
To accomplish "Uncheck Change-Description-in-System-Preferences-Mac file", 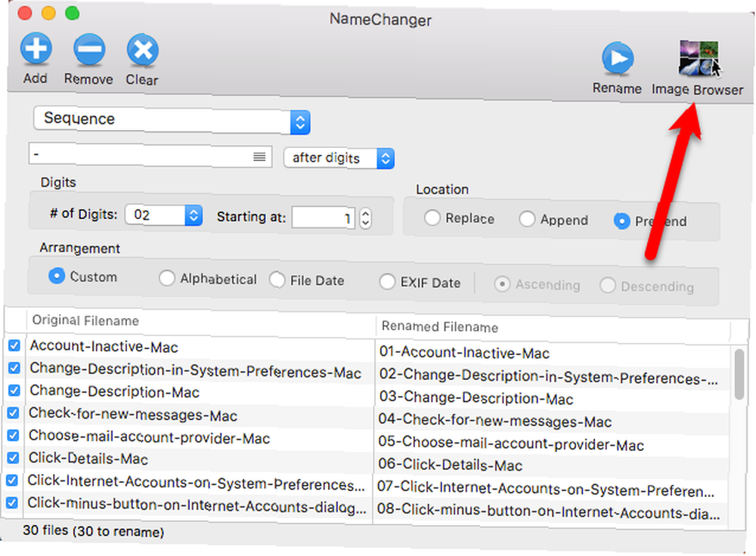I will point(14,368).
